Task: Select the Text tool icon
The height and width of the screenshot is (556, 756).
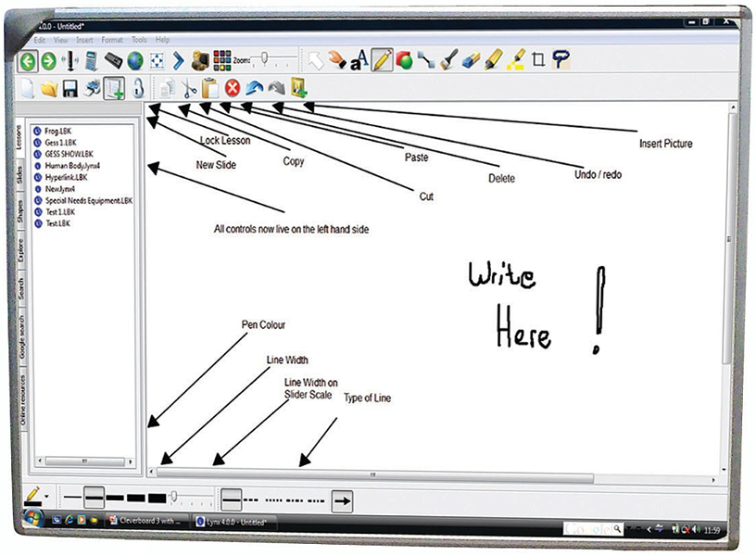Action: [x=360, y=61]
